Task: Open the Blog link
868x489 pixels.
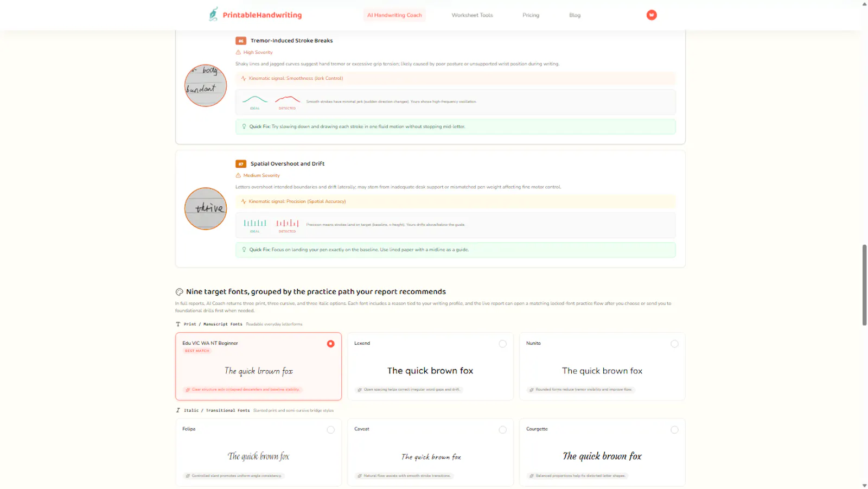Action: click(x=575, y=15)
